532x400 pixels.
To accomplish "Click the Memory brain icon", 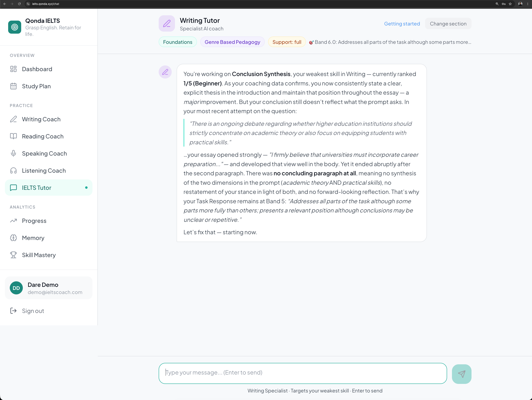I will pos(13,238).
